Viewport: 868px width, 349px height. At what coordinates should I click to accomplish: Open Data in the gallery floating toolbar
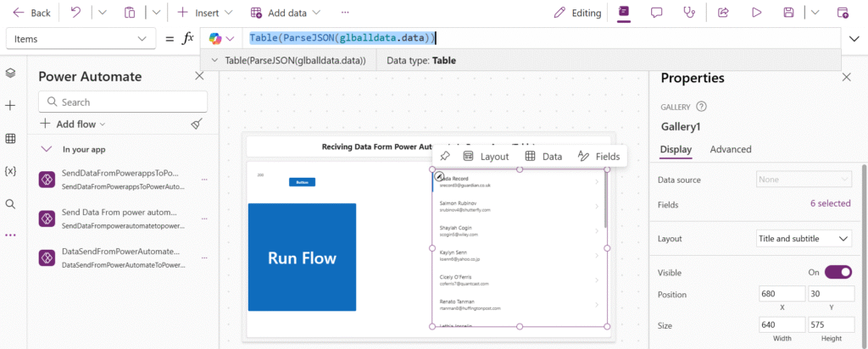tap(543, 157)
